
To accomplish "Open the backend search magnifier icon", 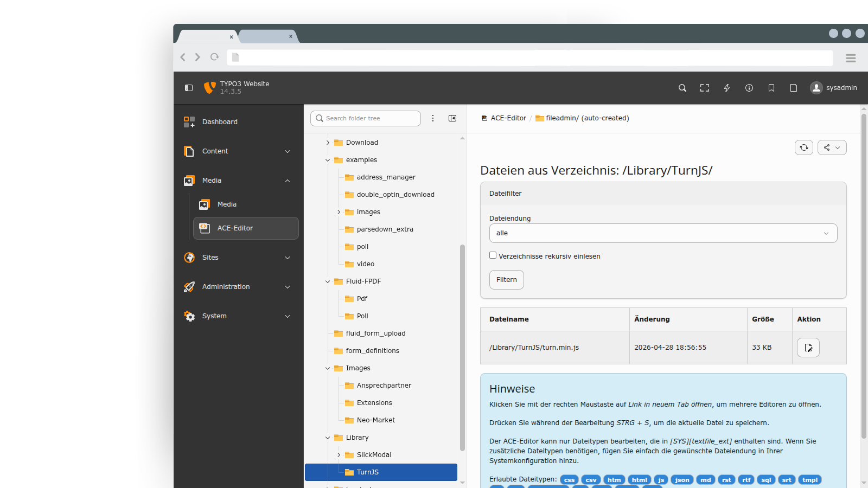I will (x=682, y=88).
